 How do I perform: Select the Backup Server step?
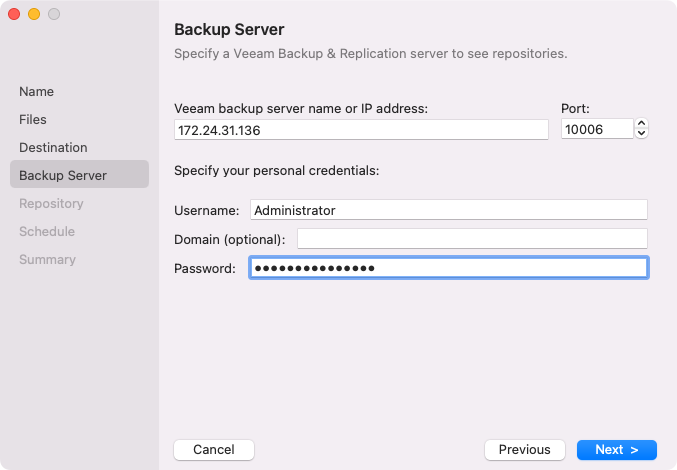pos(63,175)
